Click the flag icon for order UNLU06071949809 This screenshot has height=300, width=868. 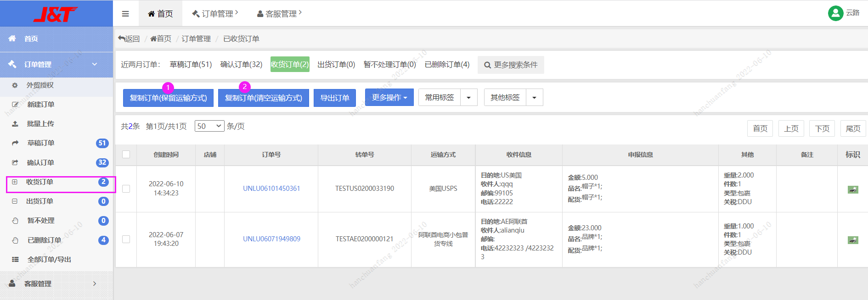click(x=853, y=240)
